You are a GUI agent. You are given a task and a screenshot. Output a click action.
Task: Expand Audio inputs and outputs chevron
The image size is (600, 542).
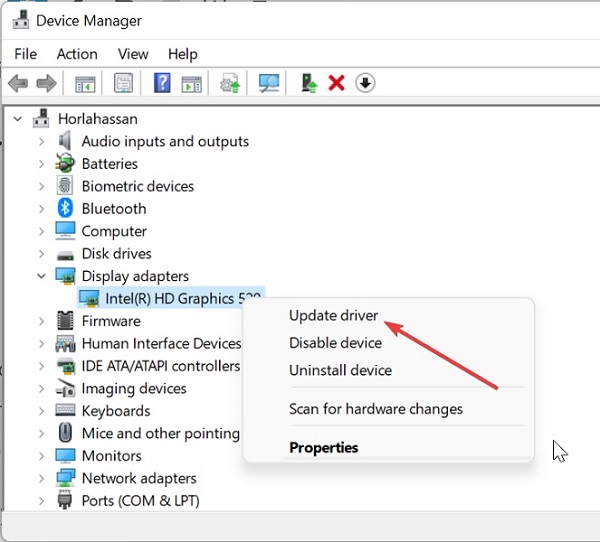(x=41, y=141)
